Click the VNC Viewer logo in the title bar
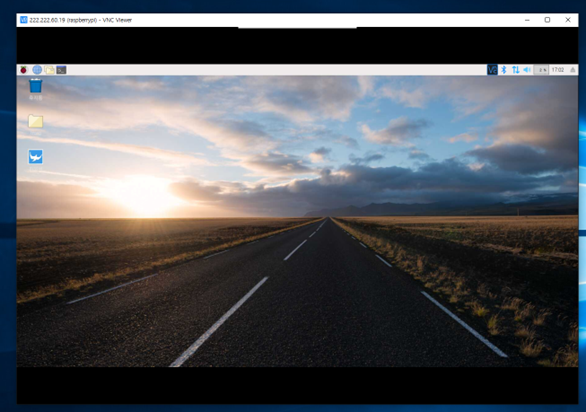The image size is (586, 412). pos(24,20)
